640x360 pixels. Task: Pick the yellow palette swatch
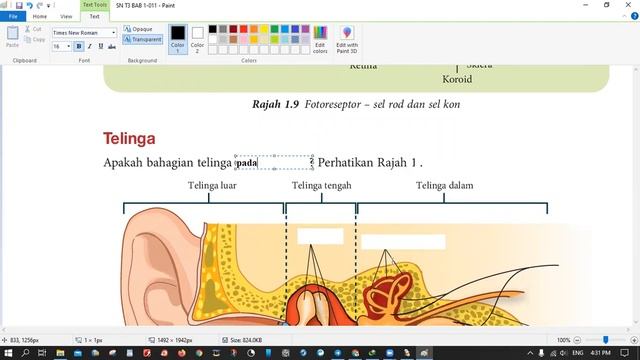point(264,29)
